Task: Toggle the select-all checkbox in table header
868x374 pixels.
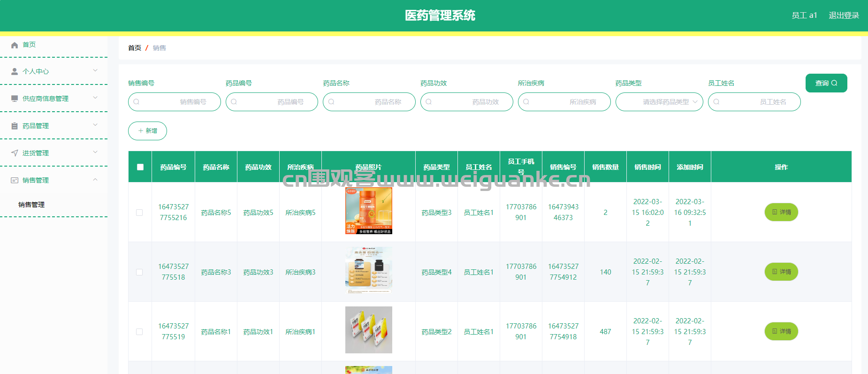Action: pos(140,167)
